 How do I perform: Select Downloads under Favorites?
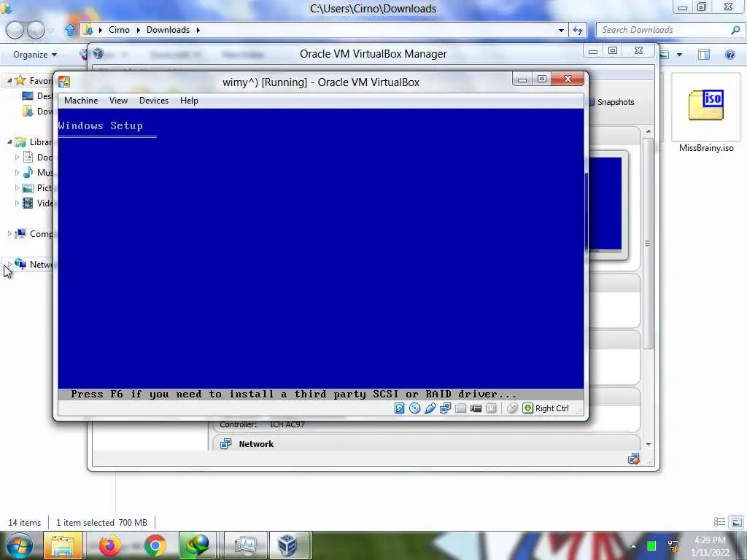pyautogui.click(x=38, y=111)
